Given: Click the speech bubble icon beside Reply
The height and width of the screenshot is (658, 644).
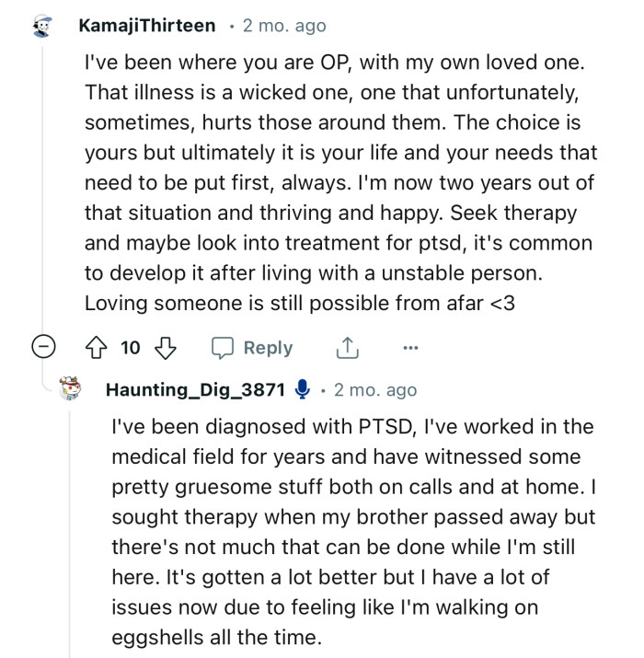Looking at the screenshot, I should coord(224,348).
